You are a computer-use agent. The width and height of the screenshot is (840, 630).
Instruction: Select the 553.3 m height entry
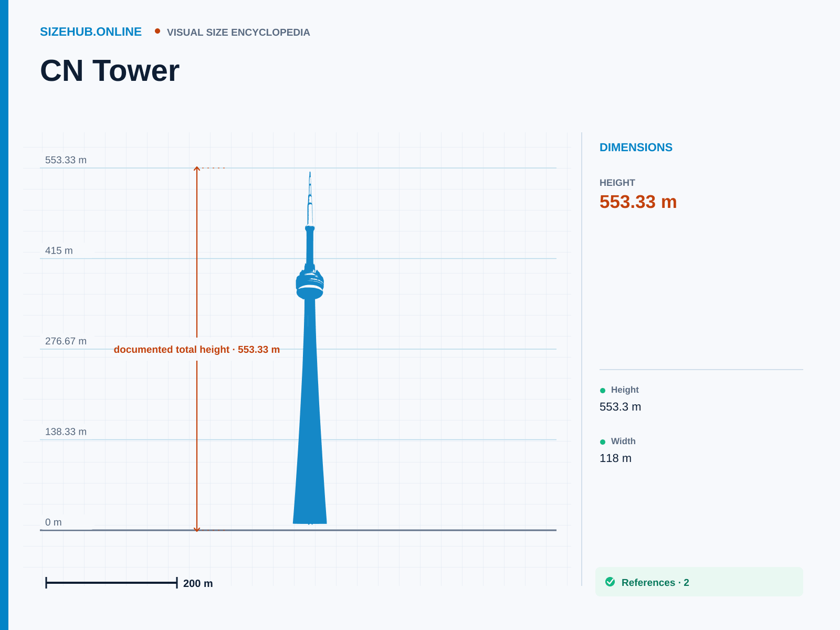620,407
